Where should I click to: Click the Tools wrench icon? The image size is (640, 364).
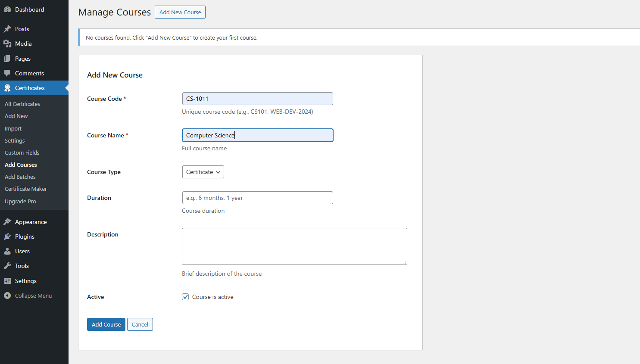7,266
